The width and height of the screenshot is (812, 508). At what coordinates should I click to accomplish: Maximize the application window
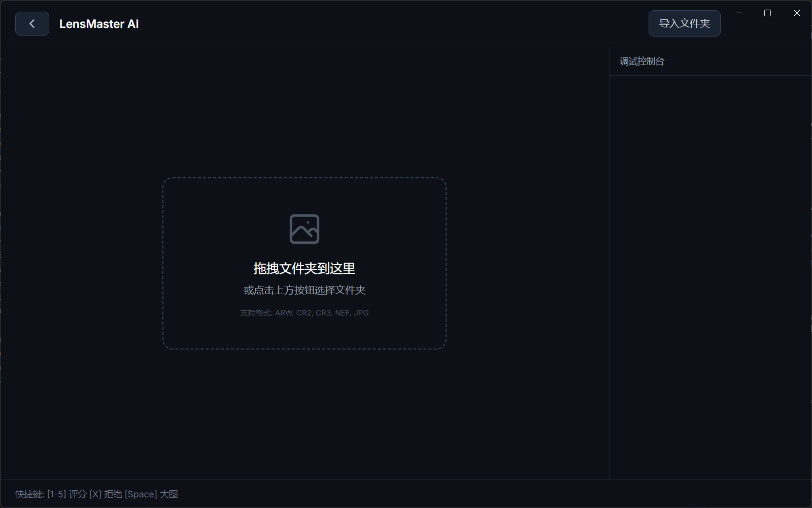click(x=767, y=13)
